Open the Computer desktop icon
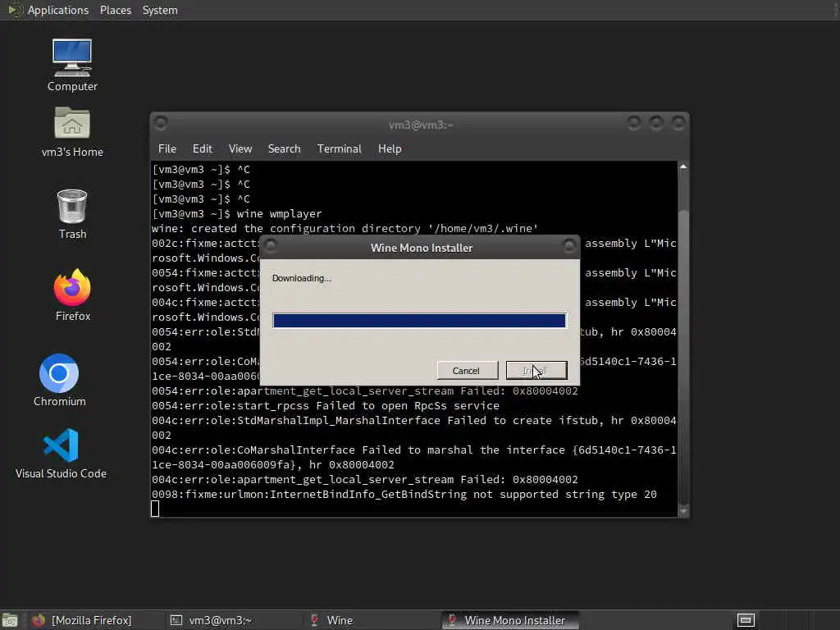 coord(72,65)
